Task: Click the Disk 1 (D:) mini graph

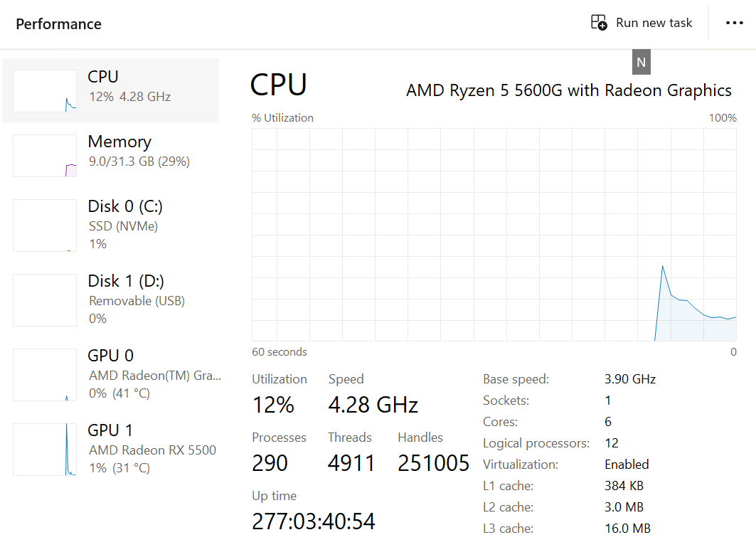Action: [x=45, y=300]
